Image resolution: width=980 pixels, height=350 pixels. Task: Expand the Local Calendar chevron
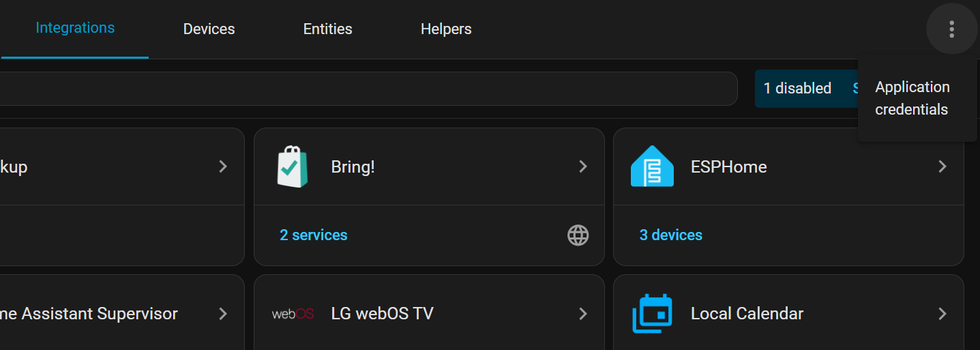coord(942,314)
